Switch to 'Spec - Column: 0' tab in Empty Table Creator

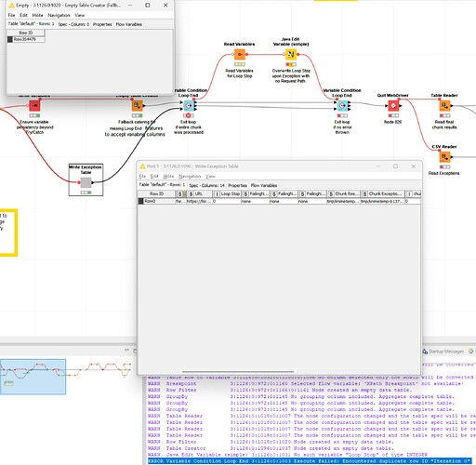click(x=73, y=24)
